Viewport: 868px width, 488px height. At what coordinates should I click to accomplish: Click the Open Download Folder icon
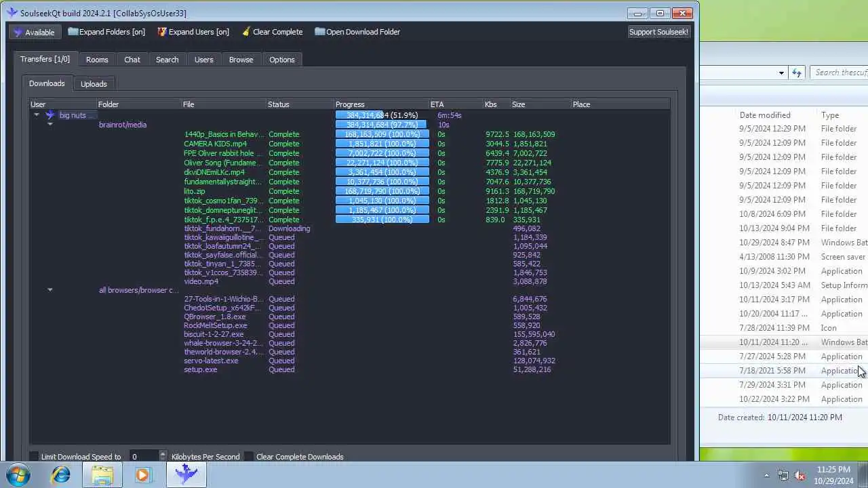pos(319,32)
